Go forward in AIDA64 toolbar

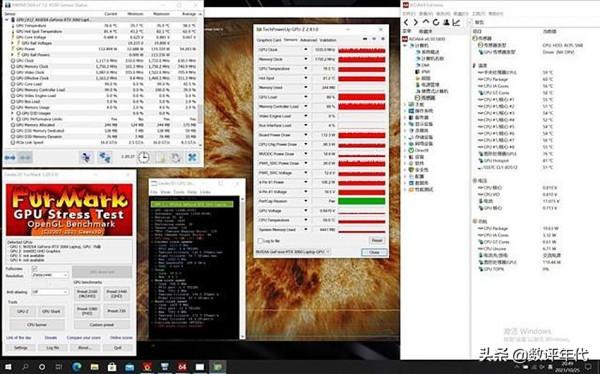click(415, 23)
